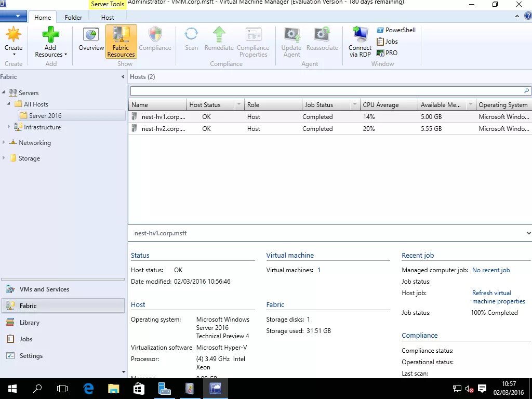
Task: Sort by Role column header
Action: pos(273,105)
